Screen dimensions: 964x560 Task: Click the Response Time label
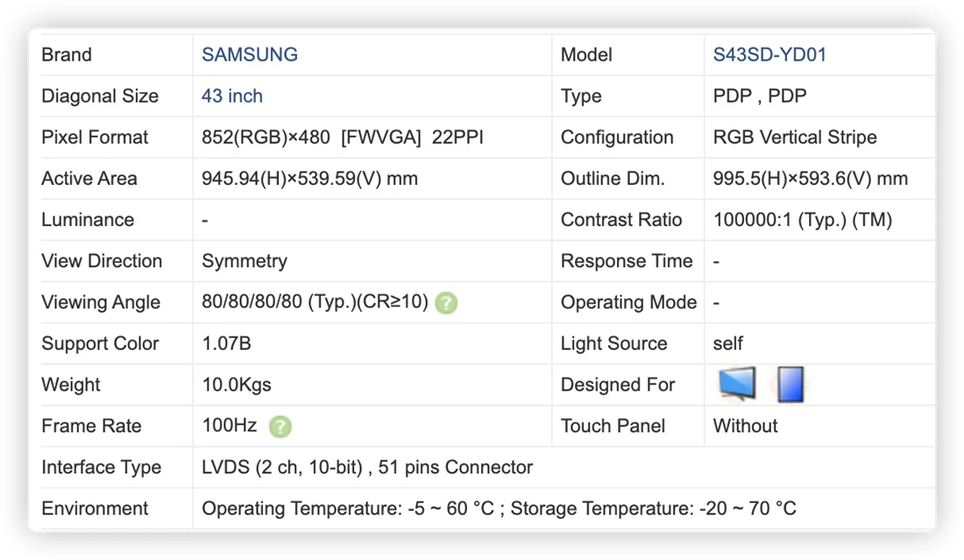click(627, 261)
